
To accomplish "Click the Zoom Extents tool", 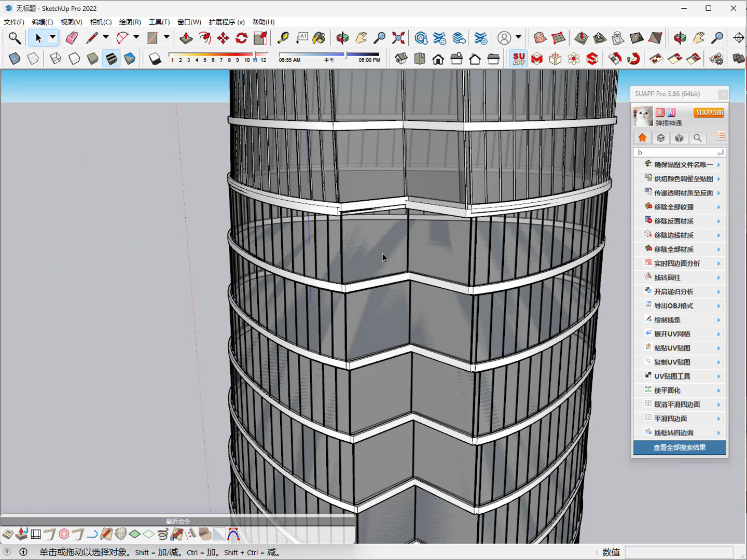I will pyautogui.click(x=398, y=38).
